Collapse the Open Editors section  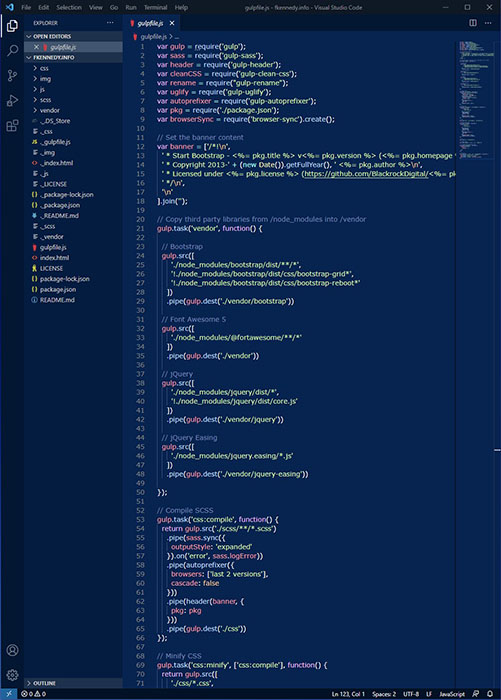pos(74,36)
